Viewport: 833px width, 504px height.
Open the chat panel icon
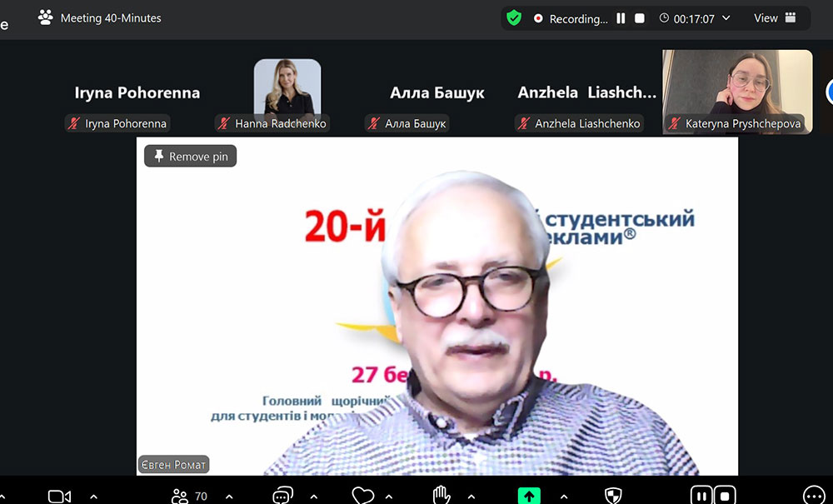point(282,496)
